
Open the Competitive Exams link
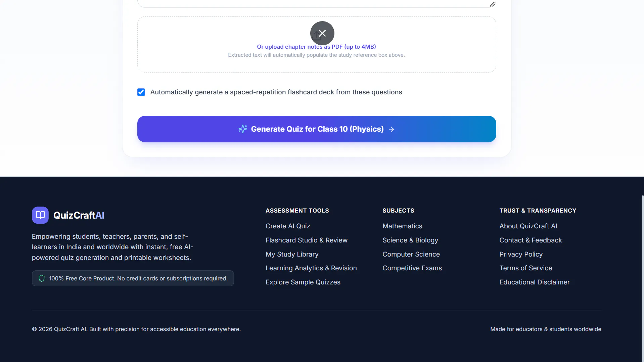(412, 268)
